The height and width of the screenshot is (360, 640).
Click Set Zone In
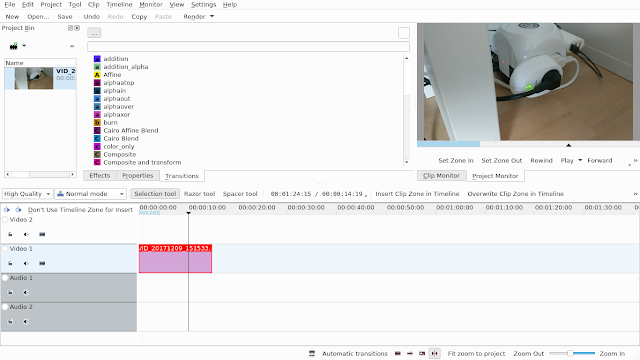coord(456,160)
